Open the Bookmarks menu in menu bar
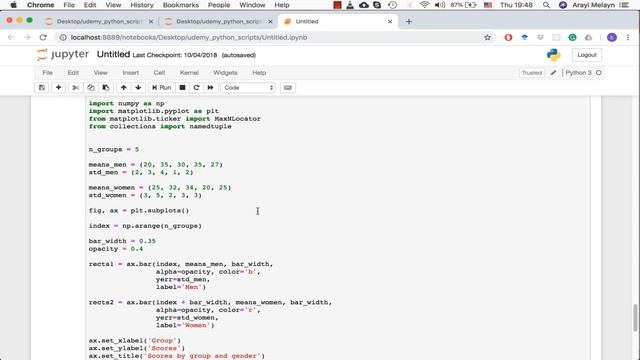 pyautogui.click(x=180, y=5)
